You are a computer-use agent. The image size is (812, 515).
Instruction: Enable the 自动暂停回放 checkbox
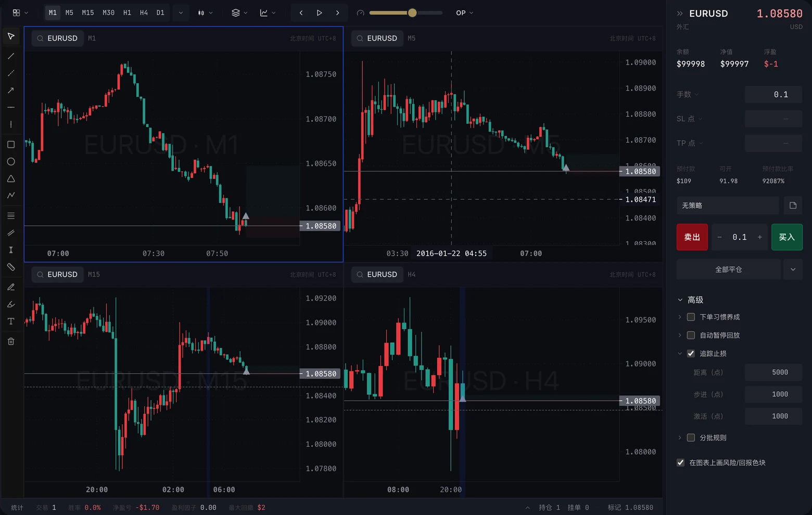(x=691, y=335)
